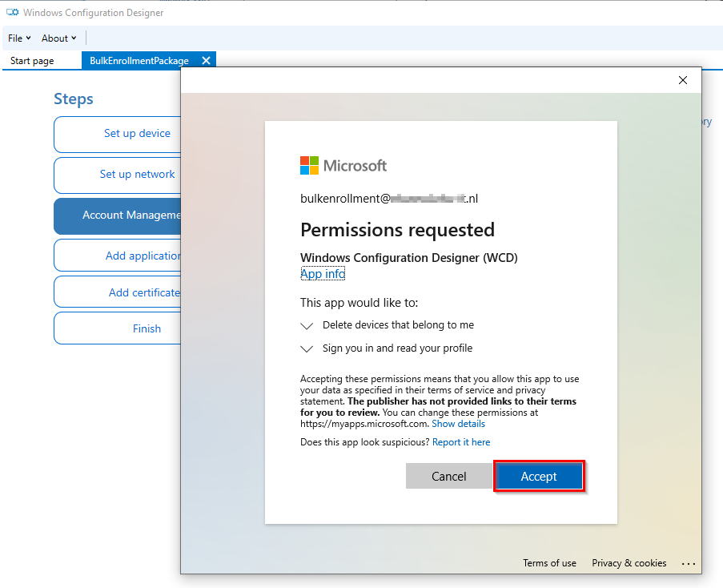The height and width of the screenshot is (588, 723).
Task: Go to the Finish step
Action: (118, 328)
